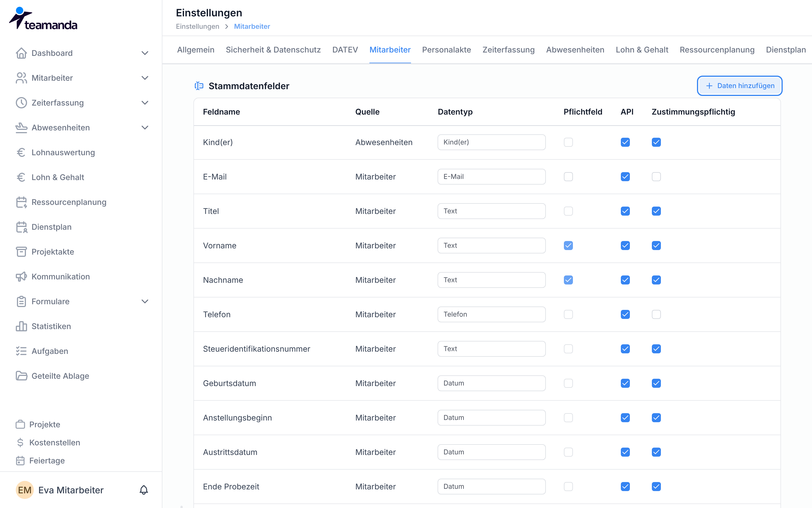
Task: Click the teamanda logo
Action: pyautogui.click(x=43, y=18)
